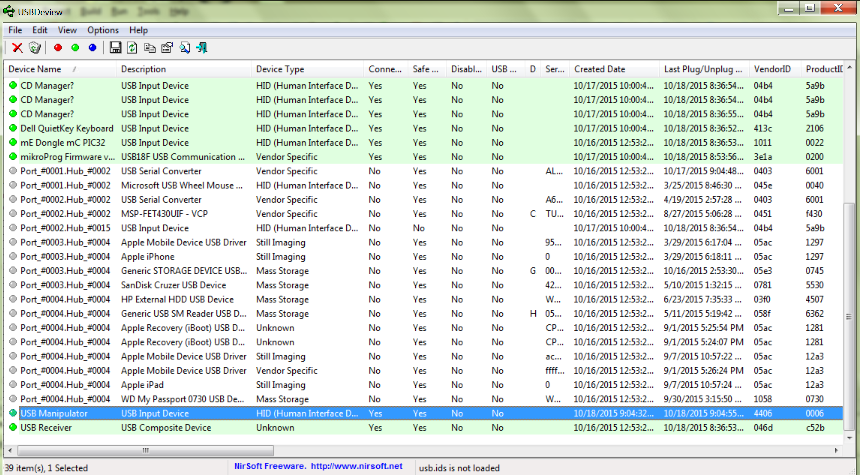
Task: Sort by the Last Plug/Unplug column header
Action: point(704,69)
